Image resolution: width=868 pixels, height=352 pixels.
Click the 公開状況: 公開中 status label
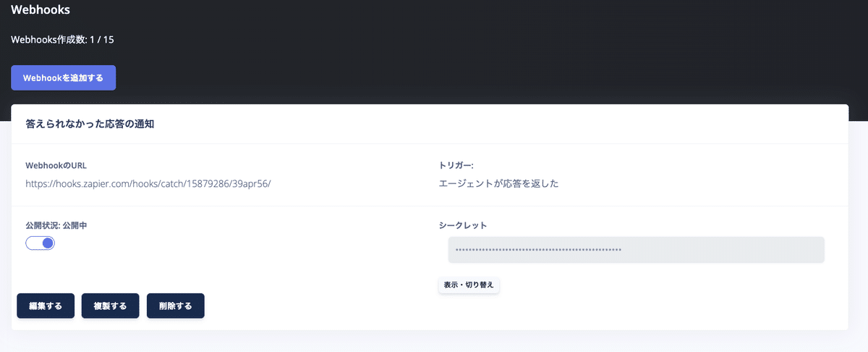56,225
